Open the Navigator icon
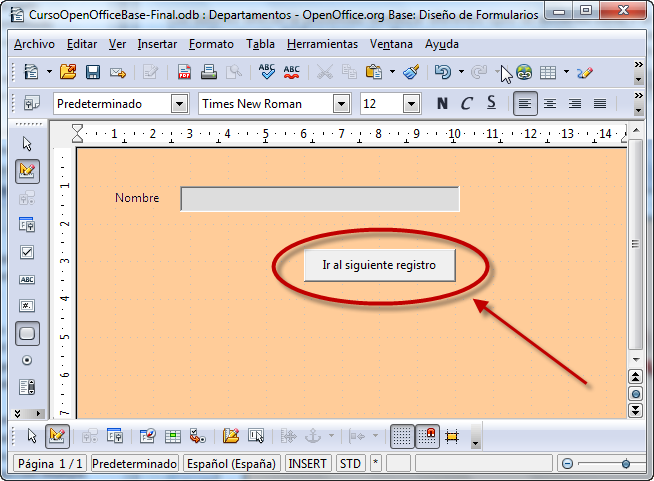Screen dimensions: 654x481 click(x=524, y=72)
